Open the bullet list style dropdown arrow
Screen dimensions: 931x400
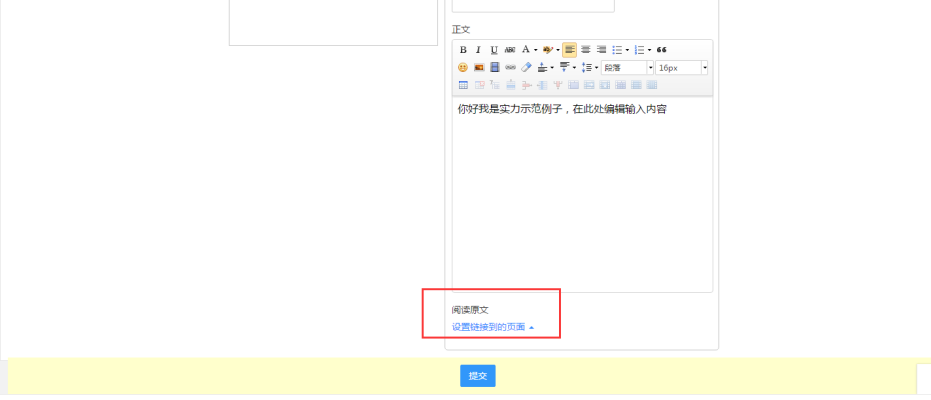tap(627, 50)
